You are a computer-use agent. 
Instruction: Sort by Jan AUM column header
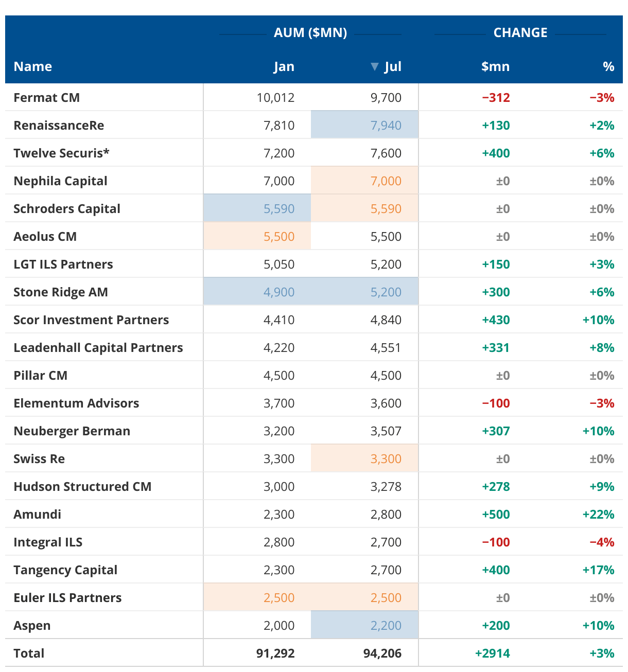[x=284, y=67]
